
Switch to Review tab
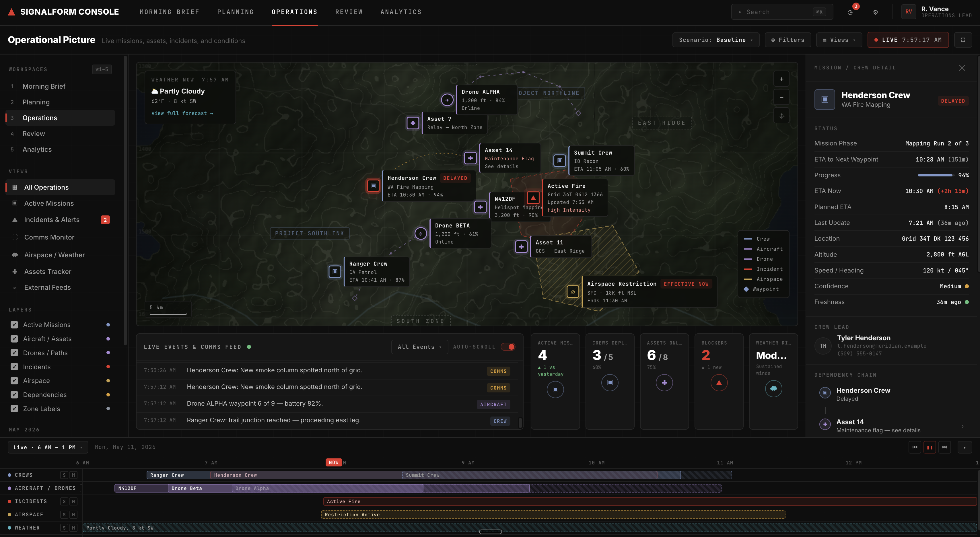point(349,12)
